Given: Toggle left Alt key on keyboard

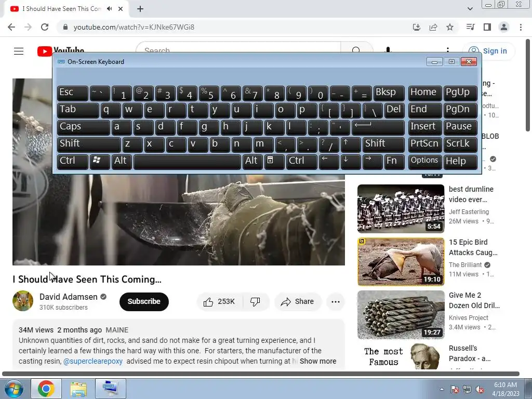Looking at the screenshot, I should 122,161.
